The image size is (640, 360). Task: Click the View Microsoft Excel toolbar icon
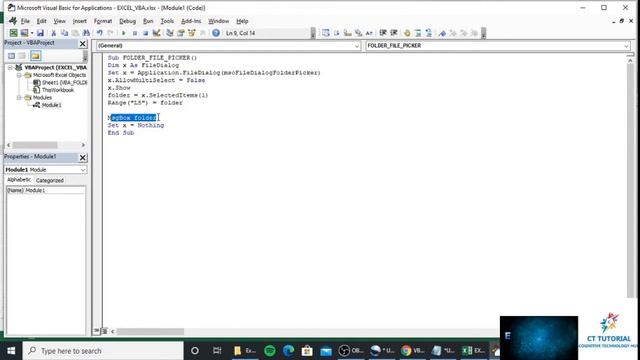point(13,33)
